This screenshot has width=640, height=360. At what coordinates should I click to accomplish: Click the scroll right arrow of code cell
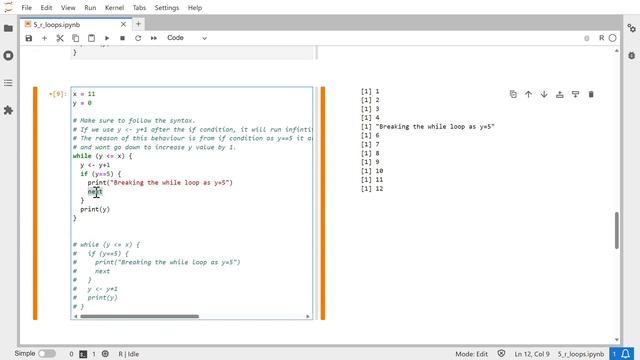point(308,316)
